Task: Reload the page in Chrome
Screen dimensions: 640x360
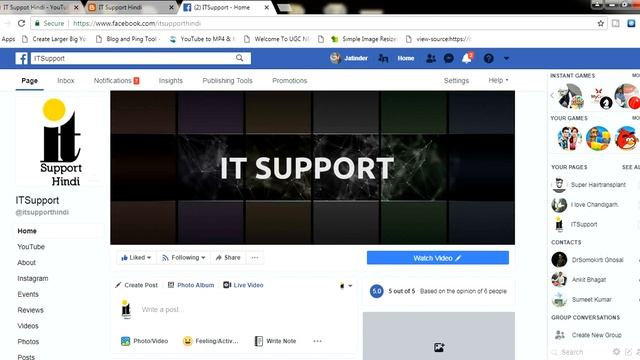Action: tap(21, 23)
